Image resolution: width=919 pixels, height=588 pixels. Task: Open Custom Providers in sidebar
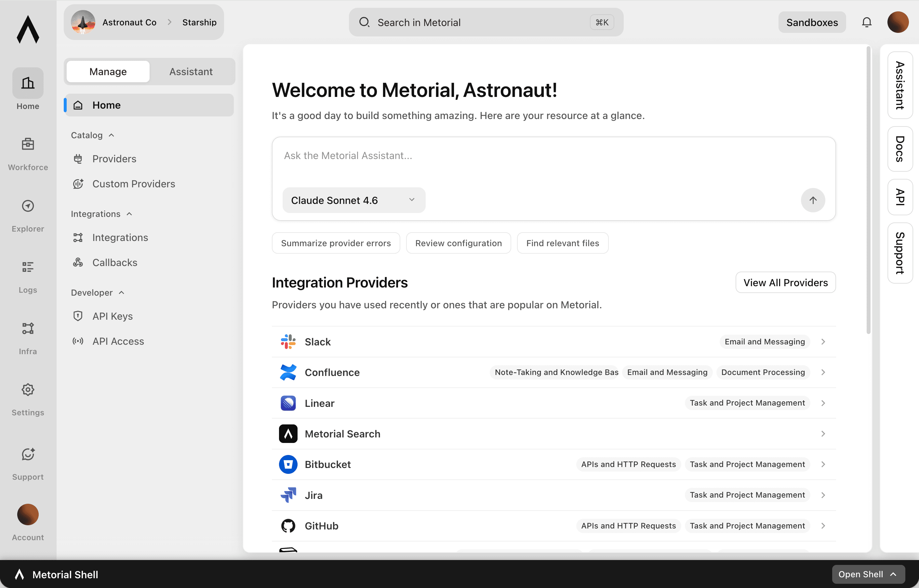(x=149, y=184)
